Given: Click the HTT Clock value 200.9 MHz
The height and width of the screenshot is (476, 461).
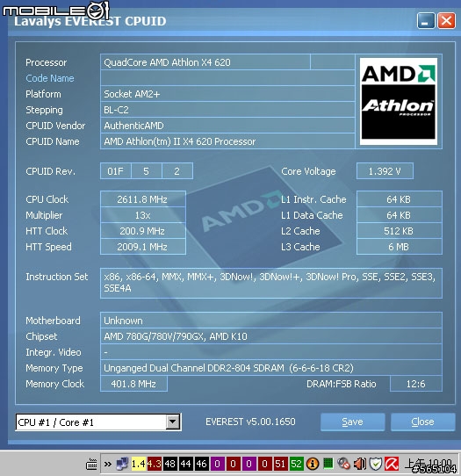Looking at the screenshot, I should click(143, 231).
